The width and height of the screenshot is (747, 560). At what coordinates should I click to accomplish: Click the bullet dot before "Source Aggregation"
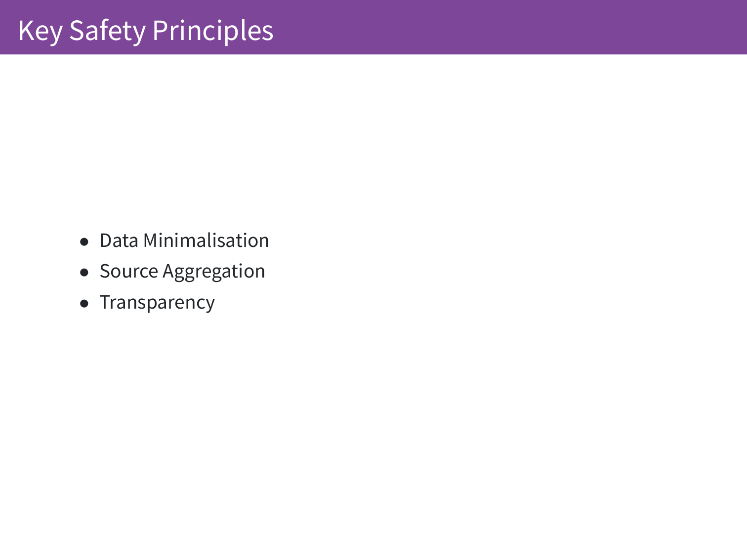pos(84,273)
